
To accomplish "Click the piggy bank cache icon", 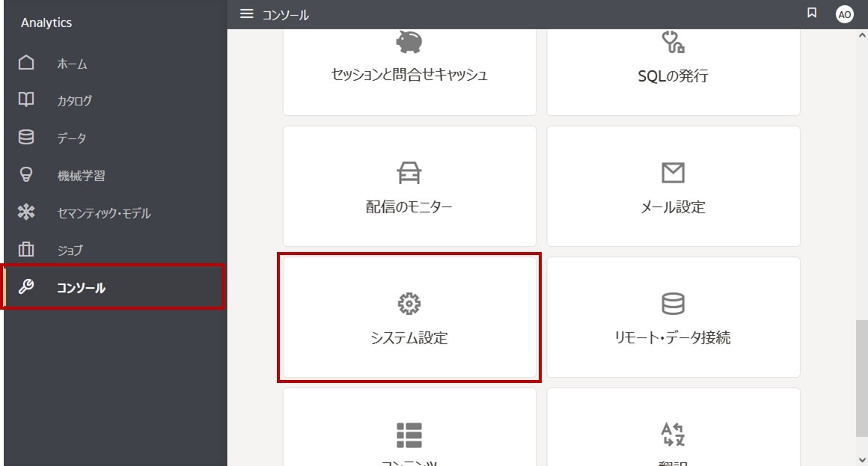I will pyautogui.click(x=409, y=41).
